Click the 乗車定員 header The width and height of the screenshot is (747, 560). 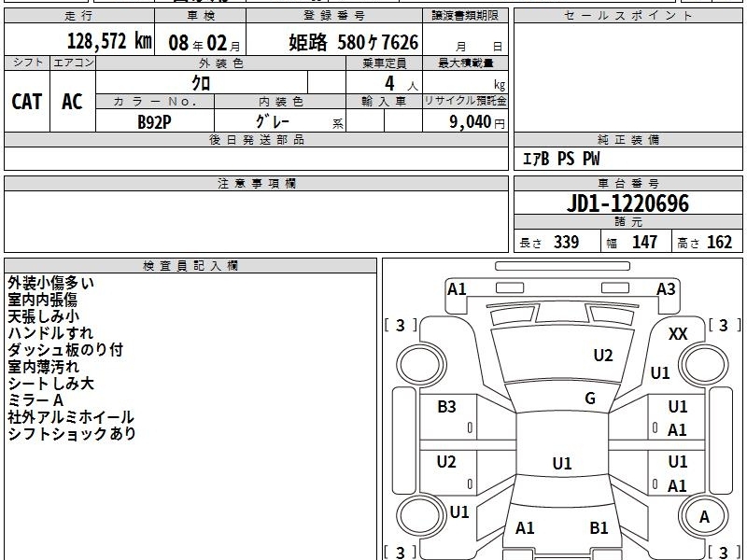point(384,63)
